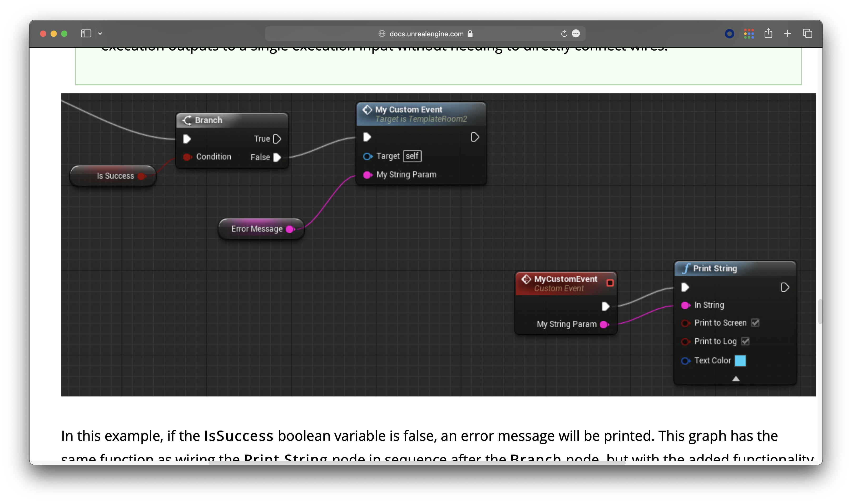Click the MyCustomEvent node title
Viewport: 852px width, 504px height.
click(x=566, y=279)
